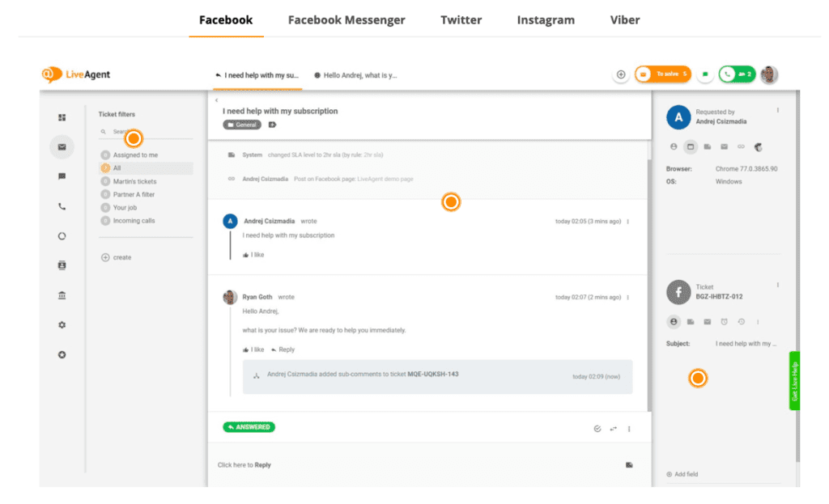Image resolution: width=829 pixels, height=504 pixels.
Task: Click the dashboard grid icon at sidebar top
Action: [x=64, y=117]
